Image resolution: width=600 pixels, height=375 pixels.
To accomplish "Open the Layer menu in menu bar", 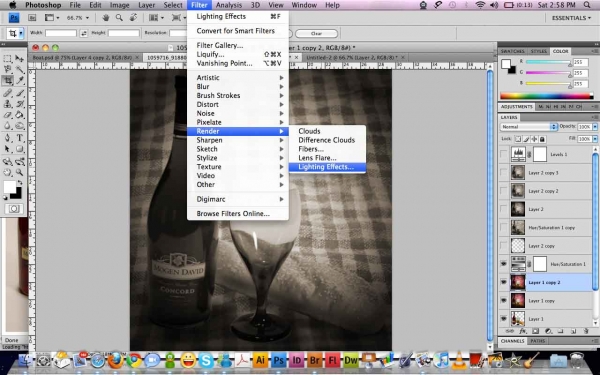I will [x=147, y=5].
